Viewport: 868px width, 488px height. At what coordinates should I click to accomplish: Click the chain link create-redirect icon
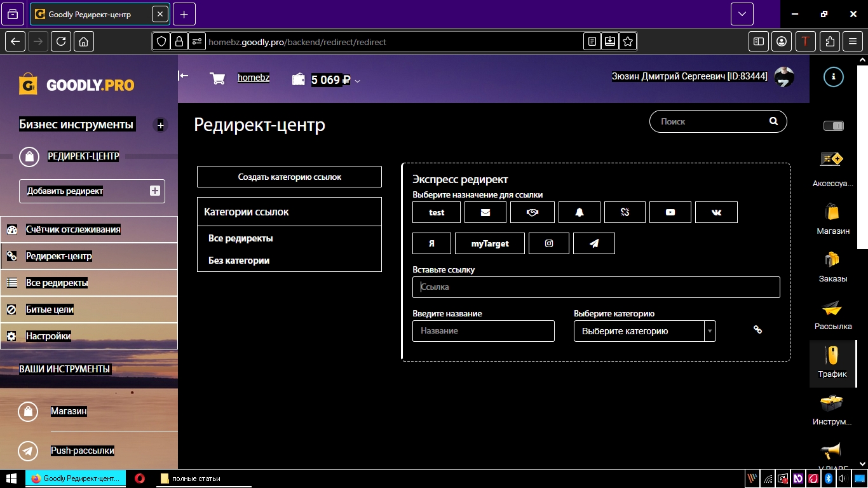coord(757,330)
